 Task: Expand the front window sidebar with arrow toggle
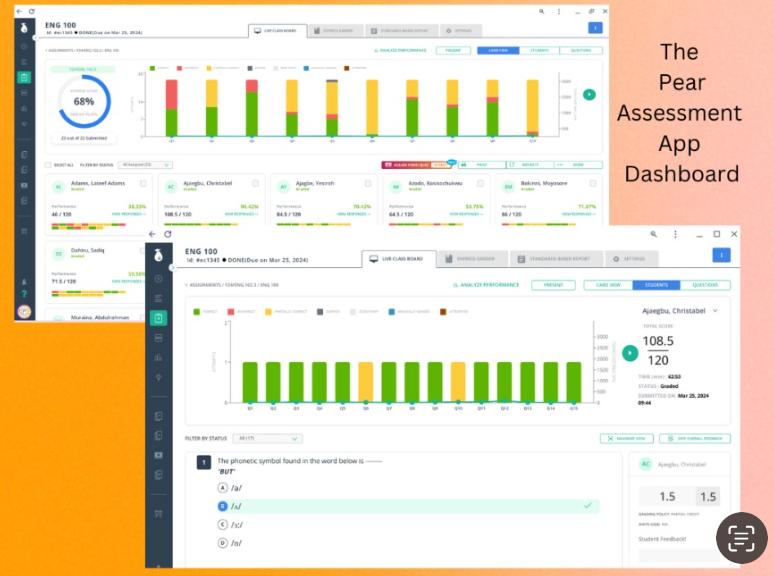point(172,268)
